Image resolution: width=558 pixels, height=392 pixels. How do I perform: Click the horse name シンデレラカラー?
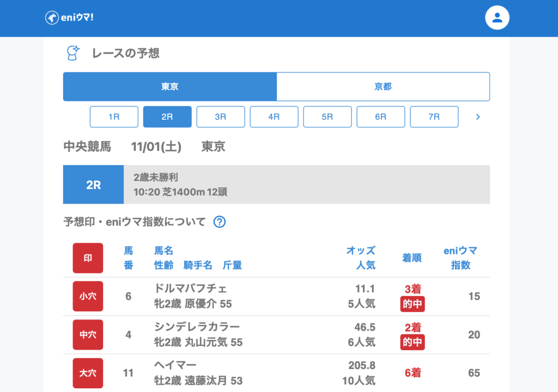click(197, 327)
